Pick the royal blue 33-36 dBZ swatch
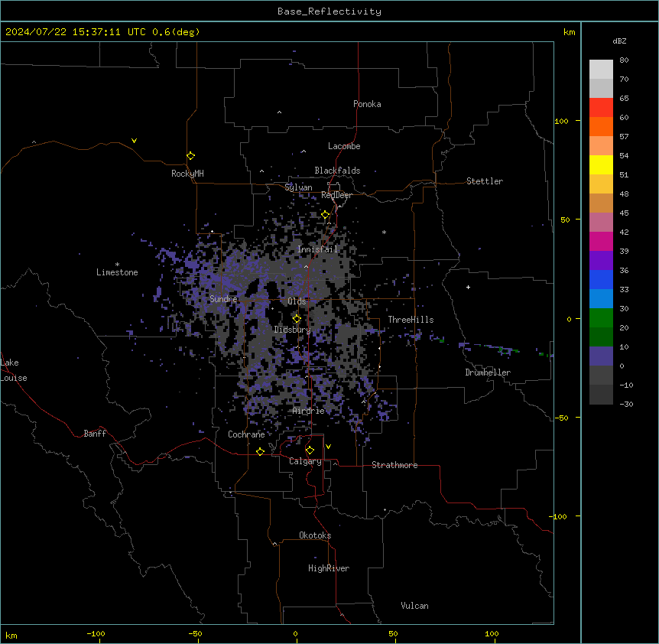 [601, 279]
